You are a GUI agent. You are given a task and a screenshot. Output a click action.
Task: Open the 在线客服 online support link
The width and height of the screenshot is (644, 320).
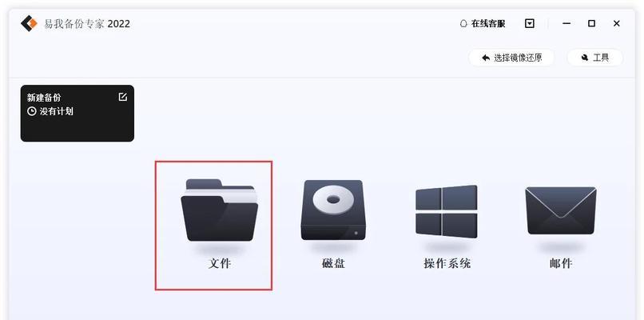coord(483,24)
